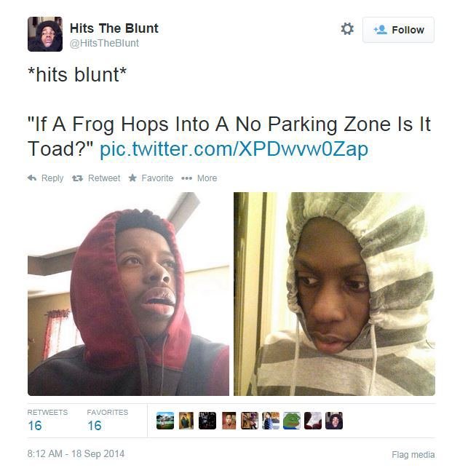This screenshot has width=460, height=476.
Task: Click the Pepe frog avatar
Action: pyautogui.click(x=291, y=421)
